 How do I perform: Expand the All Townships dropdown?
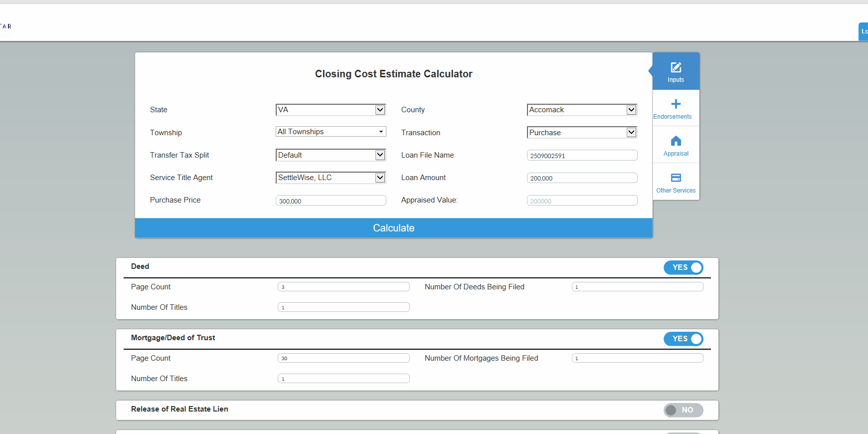point(331,132)
